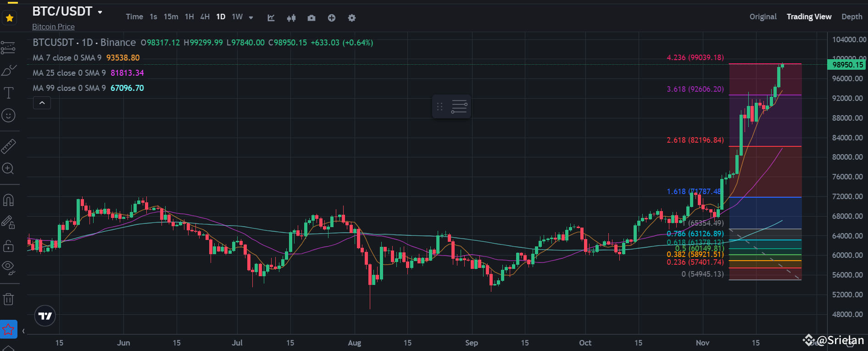The image size is (868, 351).
Task: Switch to the Depth chart tab
Action: pos(852,17)
